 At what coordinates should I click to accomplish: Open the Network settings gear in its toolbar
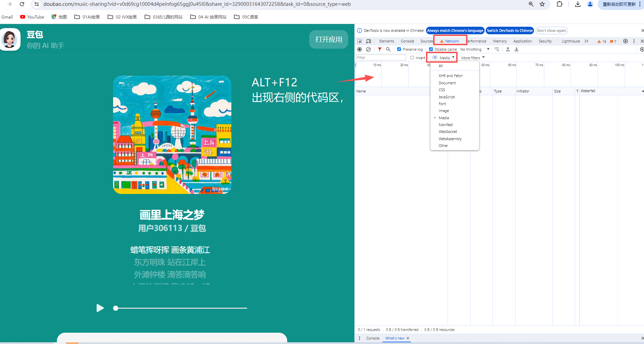point(642,49)
